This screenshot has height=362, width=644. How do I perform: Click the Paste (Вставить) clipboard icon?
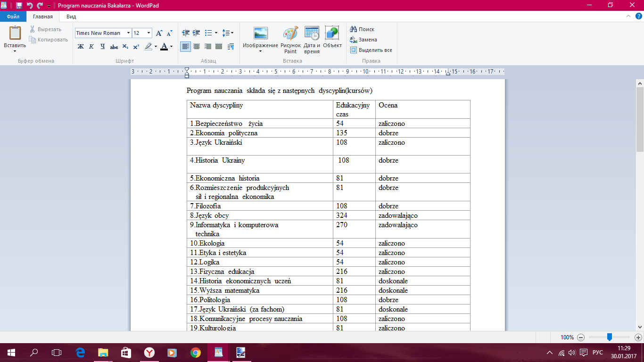(15, 33)
